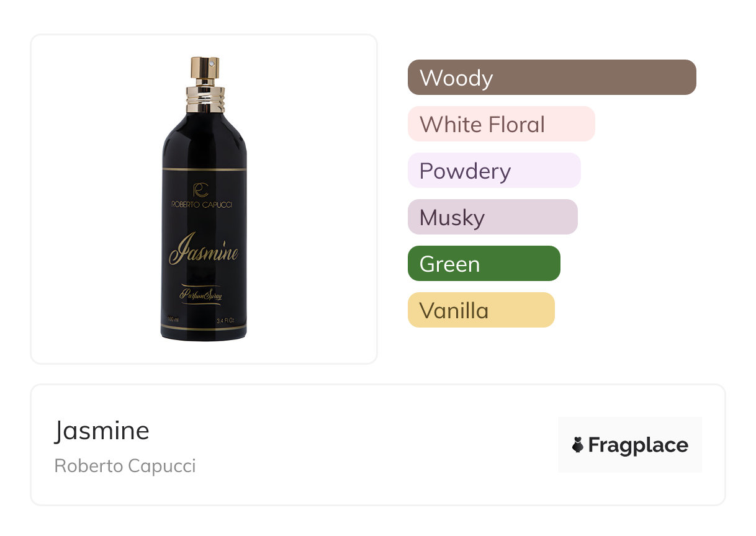Open the Jasmine fragrance title below the image
Viewport: 756px width, 536px height.
point(102,431)
